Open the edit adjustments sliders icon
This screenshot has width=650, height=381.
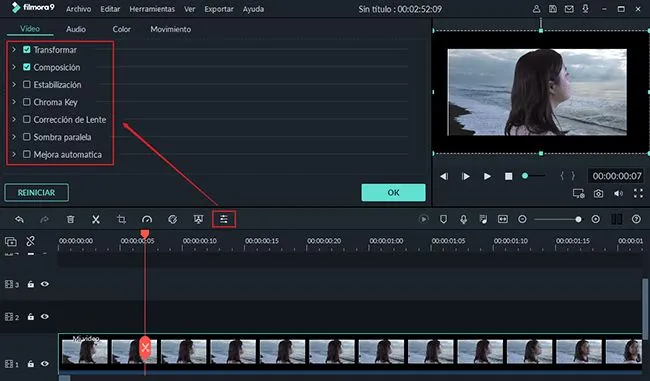(x=224, y=219)
